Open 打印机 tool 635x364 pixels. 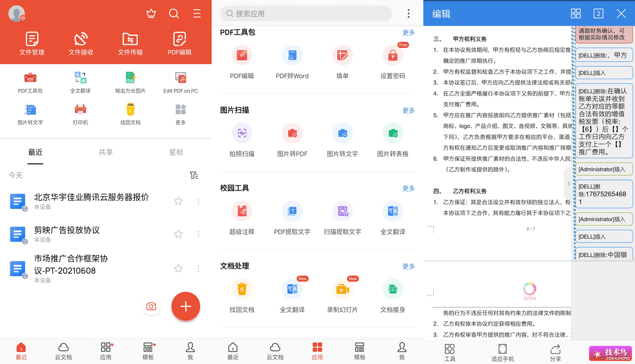coord(80,114)
